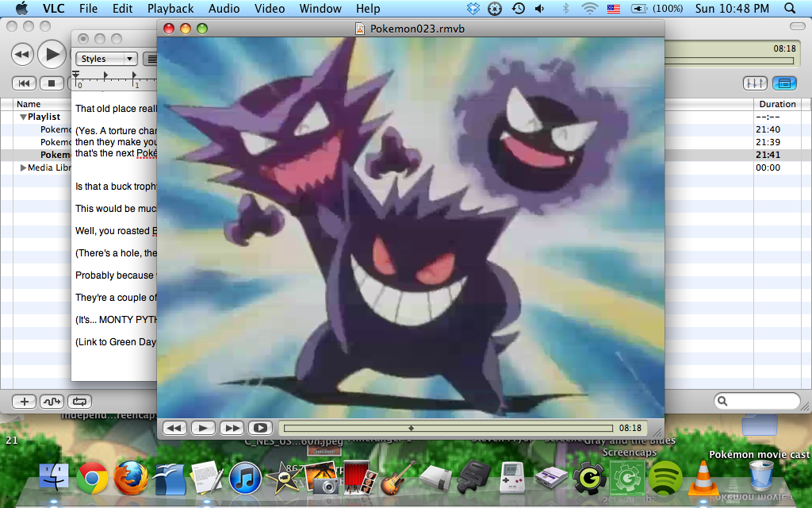812x508 pixels.
Task: Click the 00:00 duration of Media Library
Action: tap(768, 167)
